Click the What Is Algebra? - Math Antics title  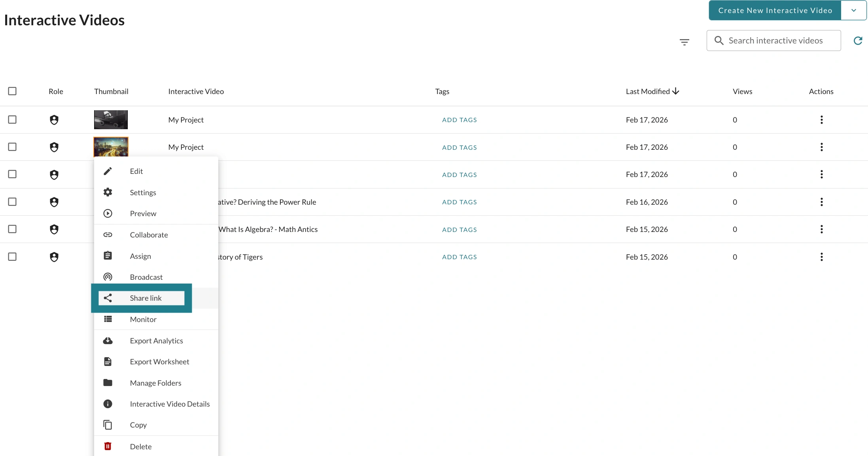coord(268,229)
